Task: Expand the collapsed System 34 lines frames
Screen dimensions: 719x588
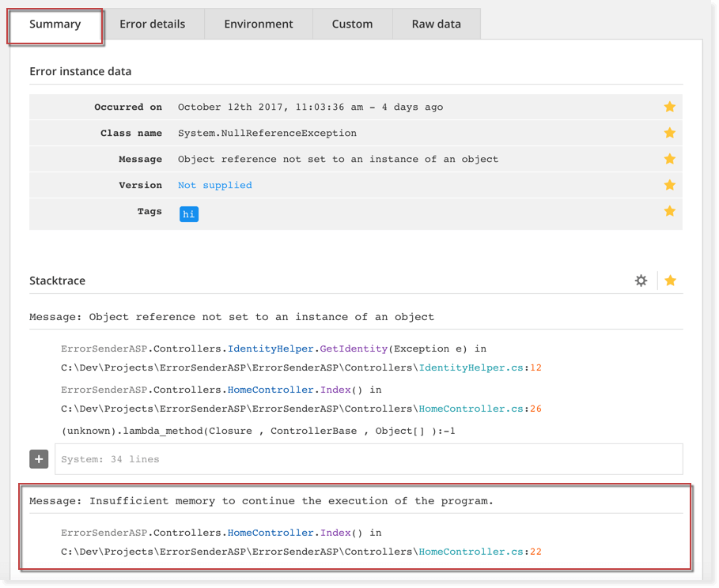Action: [38, 458]
